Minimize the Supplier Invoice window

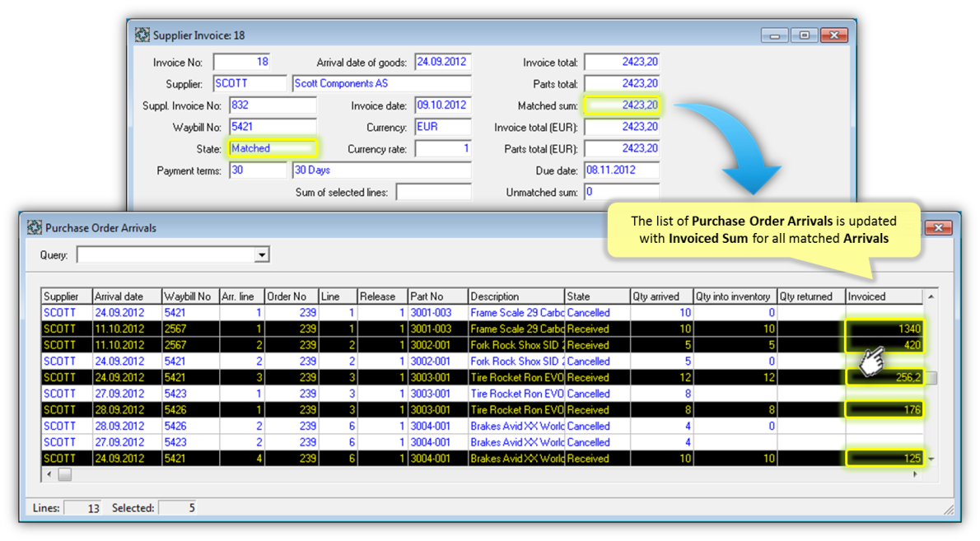pyautogui.click(x=774, y=35)
